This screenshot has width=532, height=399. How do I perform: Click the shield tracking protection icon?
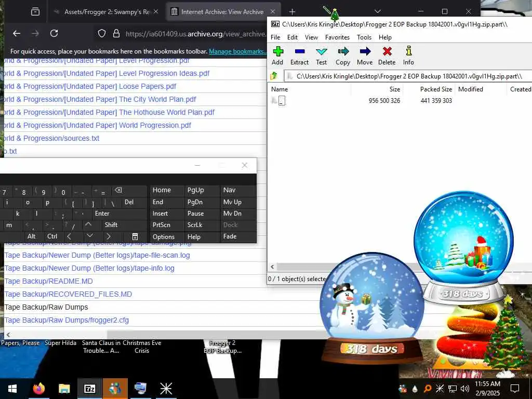click(102, 33)
